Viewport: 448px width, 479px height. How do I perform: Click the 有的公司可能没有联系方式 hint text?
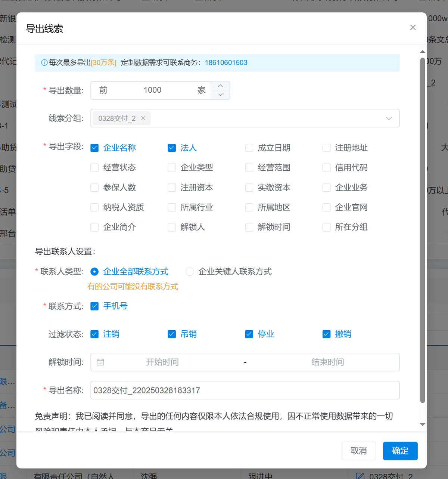pyautogui.click(x=133, y=287)
